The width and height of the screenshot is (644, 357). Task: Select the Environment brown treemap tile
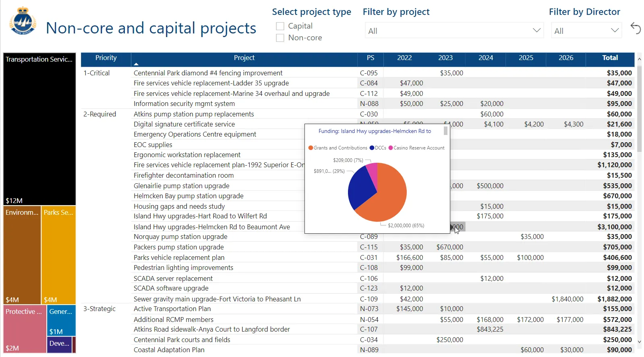22,255
